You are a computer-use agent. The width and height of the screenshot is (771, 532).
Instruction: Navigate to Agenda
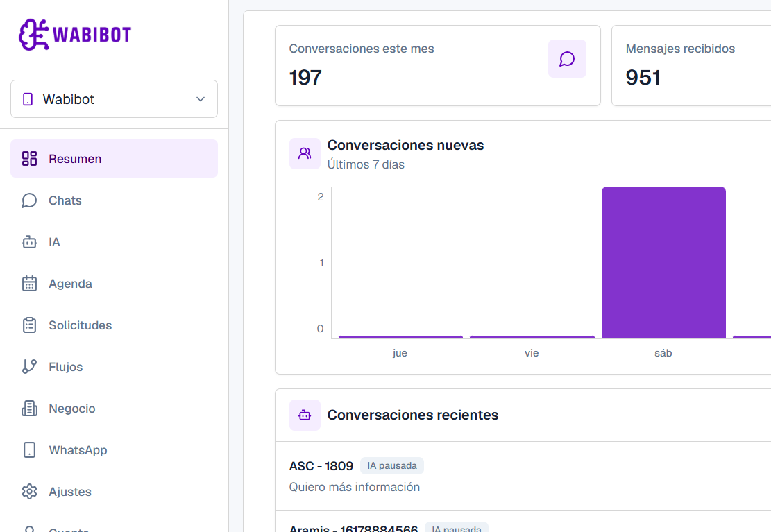click(x=114, y=284)
